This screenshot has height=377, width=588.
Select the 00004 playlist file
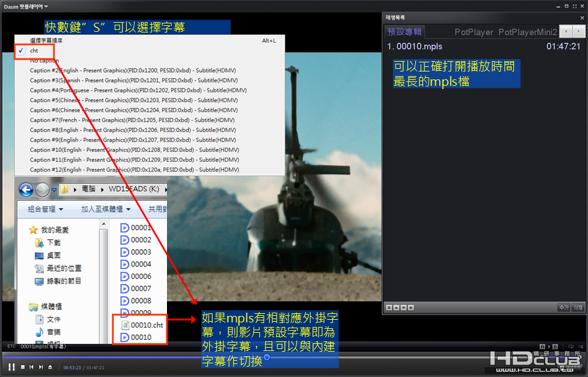[x=135, y=264]
